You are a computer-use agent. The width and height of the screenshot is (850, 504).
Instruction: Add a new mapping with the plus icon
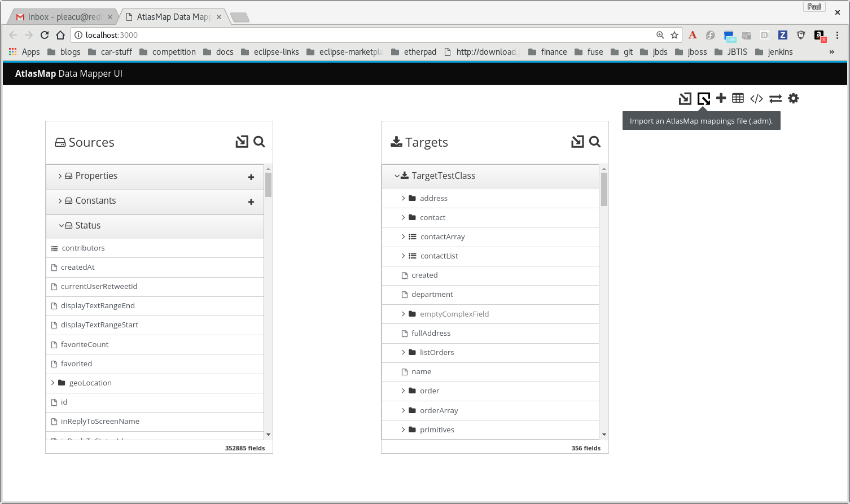[x=721, y=98]
